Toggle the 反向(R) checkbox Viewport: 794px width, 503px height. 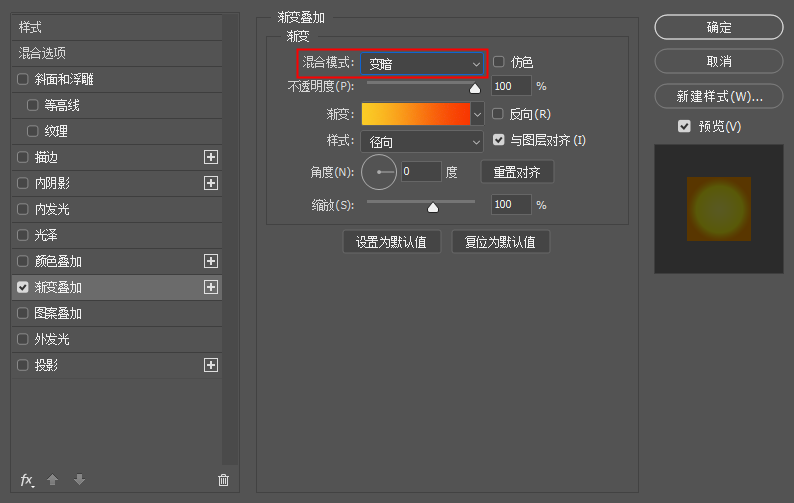[x=498, y=113]
